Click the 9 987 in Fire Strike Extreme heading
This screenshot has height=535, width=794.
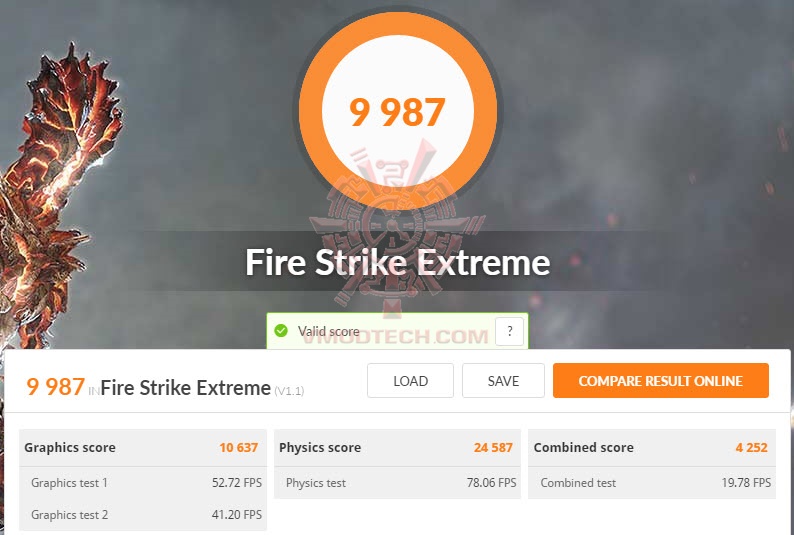148,387
